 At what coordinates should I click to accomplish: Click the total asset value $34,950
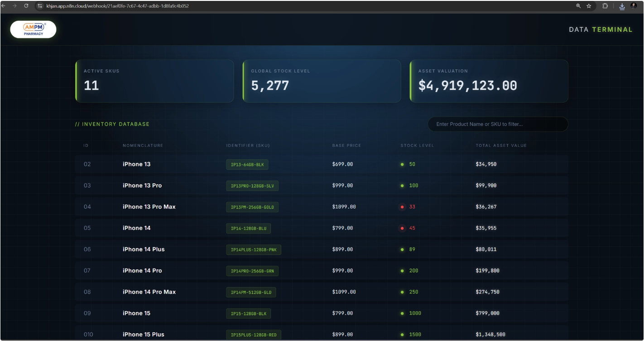[x=486, y=164]
